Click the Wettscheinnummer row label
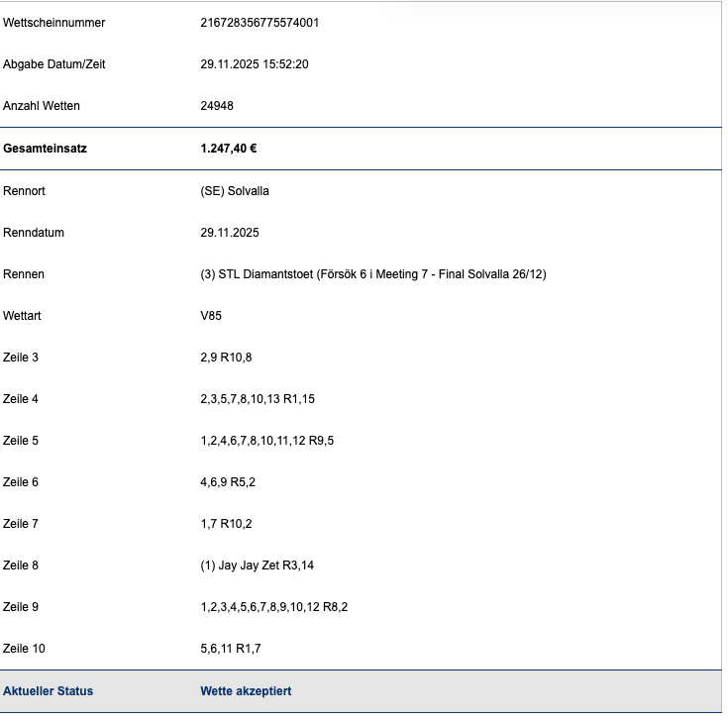The width and height of the screenshot is (728, 720). pos(54,23)
